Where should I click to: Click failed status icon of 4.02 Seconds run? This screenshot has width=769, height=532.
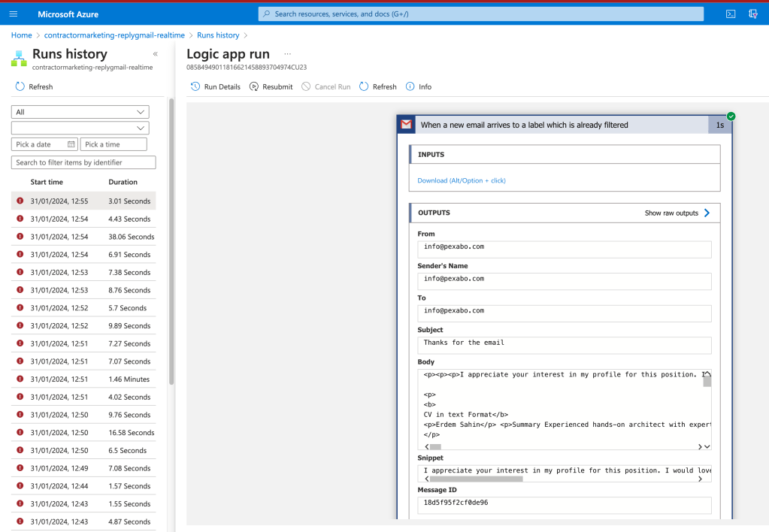tap(20, 397)
